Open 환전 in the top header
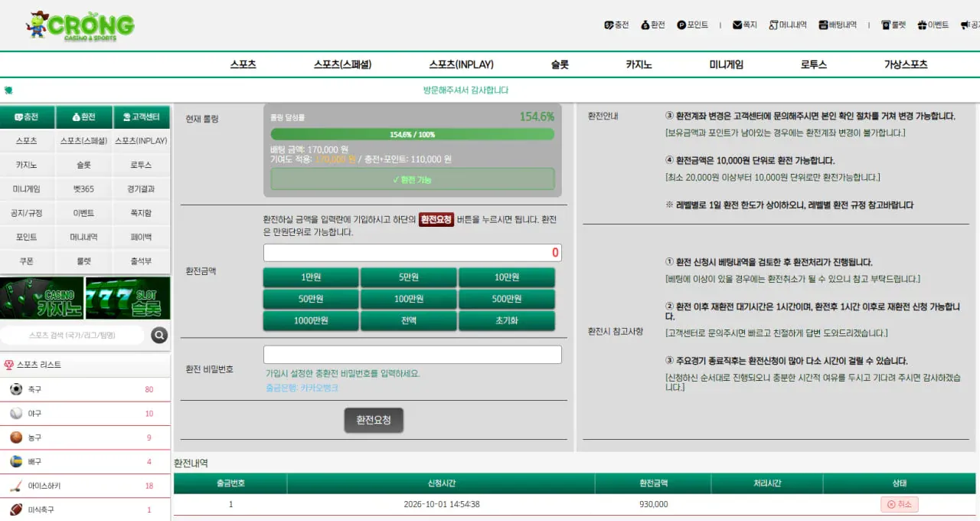The image size is (980, 521). coord(653,25)
